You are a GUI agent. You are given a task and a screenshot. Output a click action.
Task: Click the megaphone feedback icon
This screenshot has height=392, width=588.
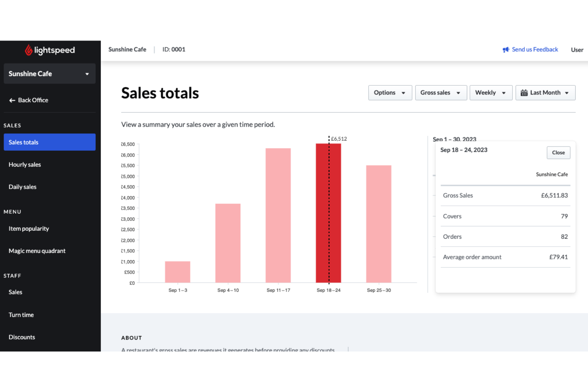[x=505, y=49]
